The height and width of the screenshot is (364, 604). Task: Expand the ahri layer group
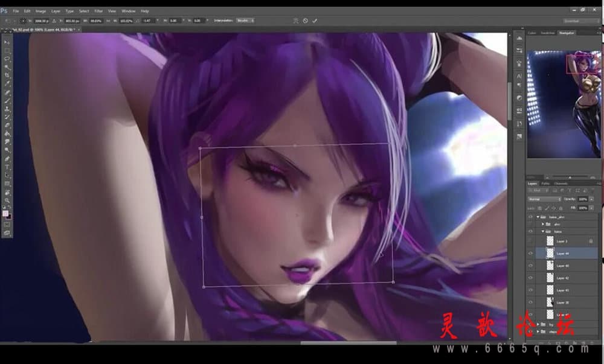(x=543, y=225)
